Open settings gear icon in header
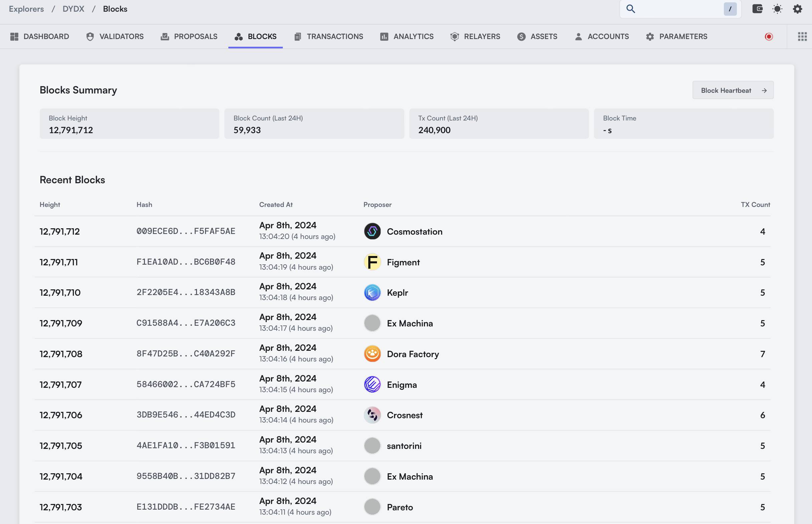The image size is (812, 524). coord(797,9)
